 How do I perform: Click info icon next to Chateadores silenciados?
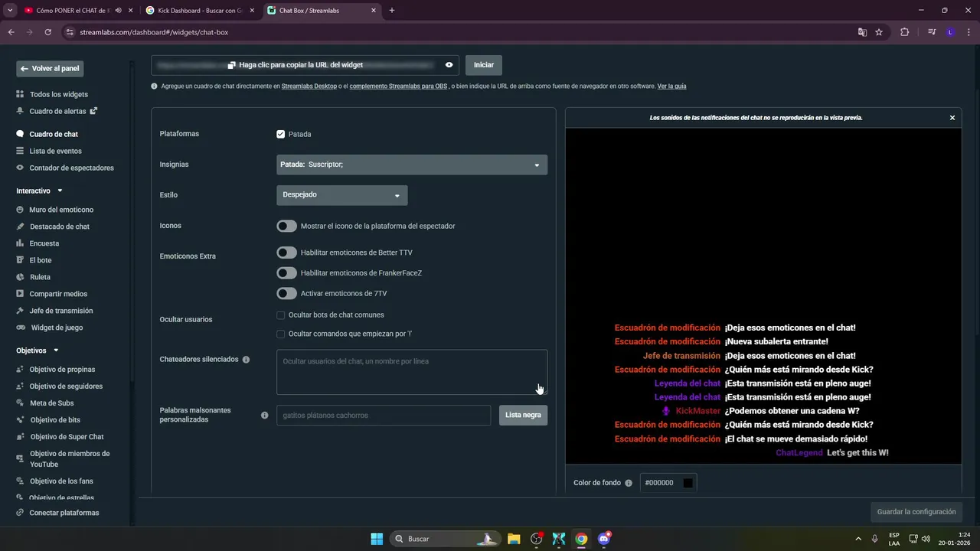pyautogui.click(x=246, y=360)
